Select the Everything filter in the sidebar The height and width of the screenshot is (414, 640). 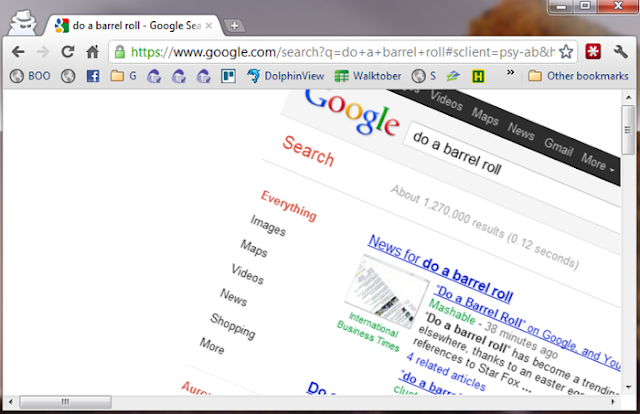point(289,206)
